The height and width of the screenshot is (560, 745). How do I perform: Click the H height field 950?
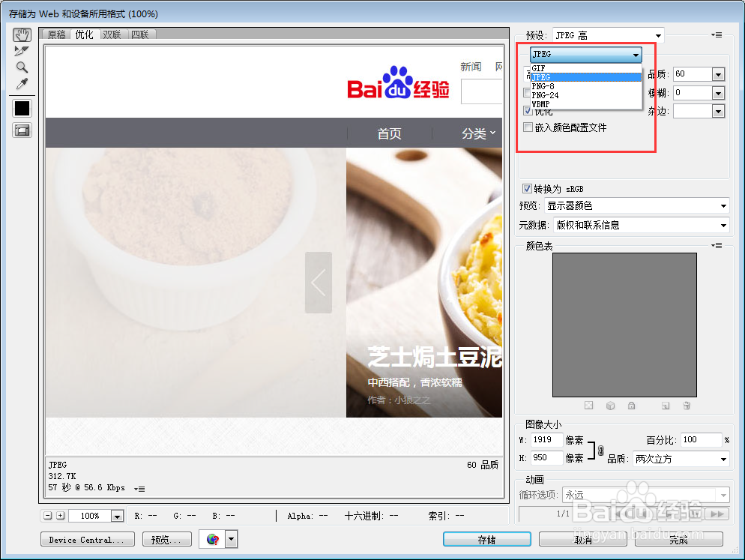coord(546,458)
